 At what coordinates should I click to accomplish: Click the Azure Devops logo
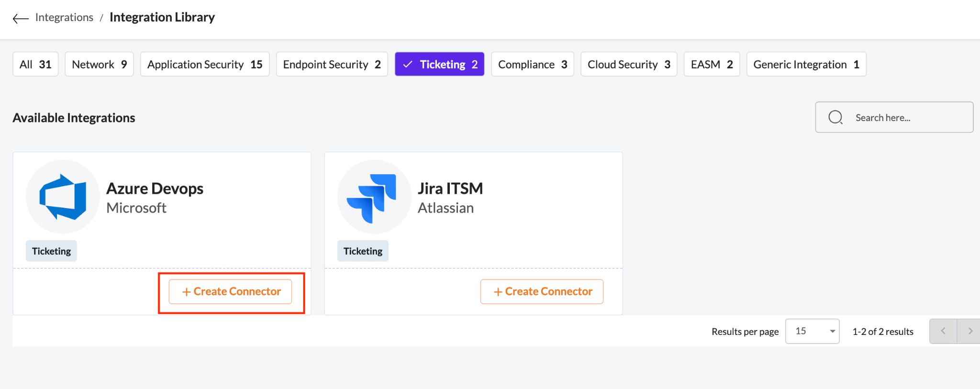click(x=63, y=197)
